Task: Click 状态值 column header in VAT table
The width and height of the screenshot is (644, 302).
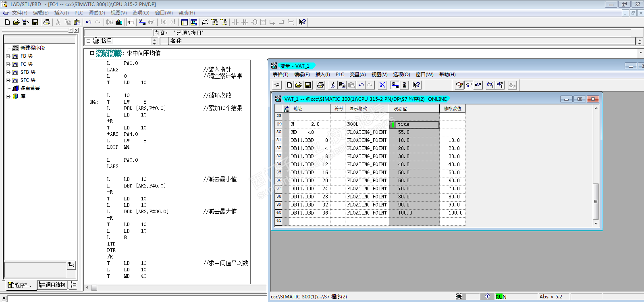Action: (414, 108)
